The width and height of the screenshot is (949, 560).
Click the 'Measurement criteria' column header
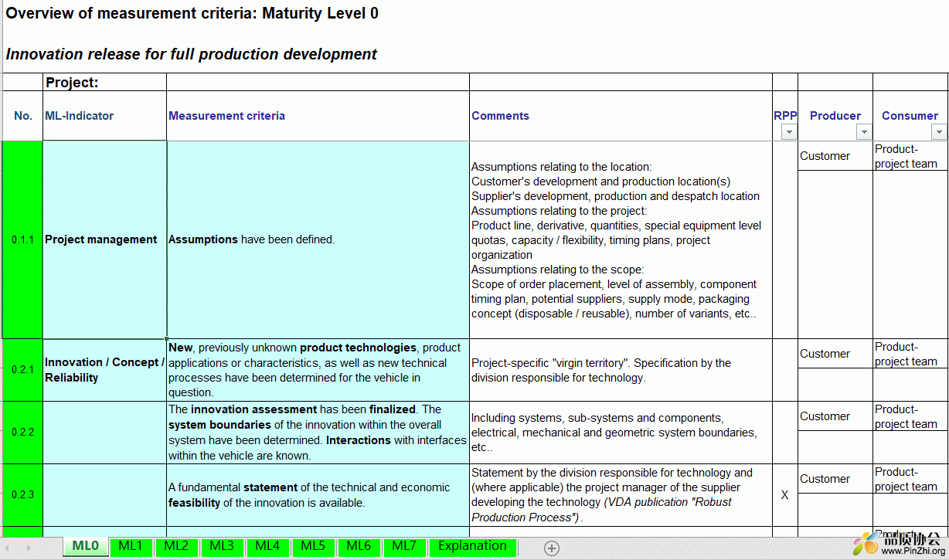318,116
